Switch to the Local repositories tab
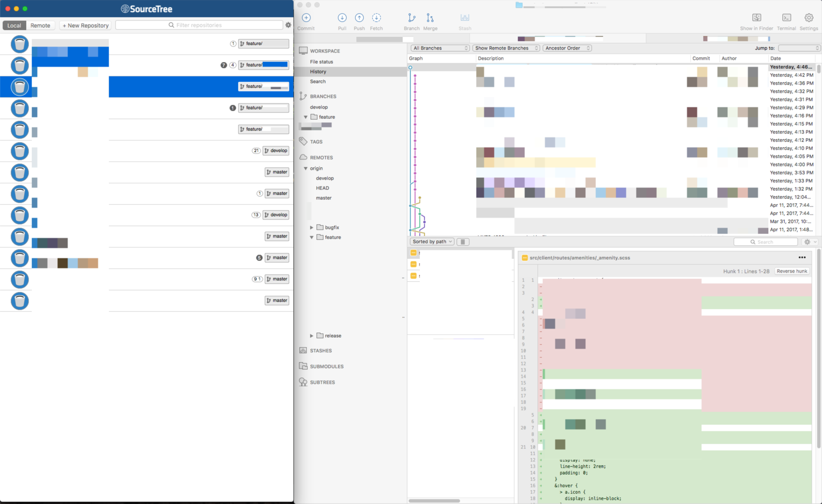This screenshot has height=504, width=822. (14, 25)
